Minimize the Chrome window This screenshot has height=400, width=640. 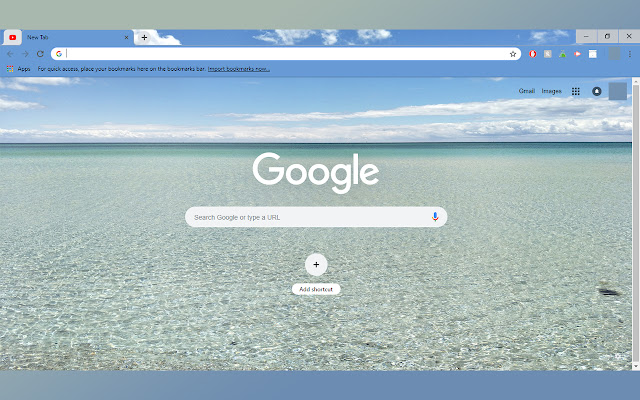click(x=586, y=36)
